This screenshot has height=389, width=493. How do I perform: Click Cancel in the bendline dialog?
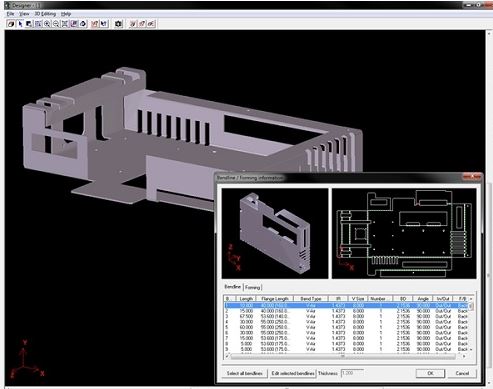coord(462,373)
